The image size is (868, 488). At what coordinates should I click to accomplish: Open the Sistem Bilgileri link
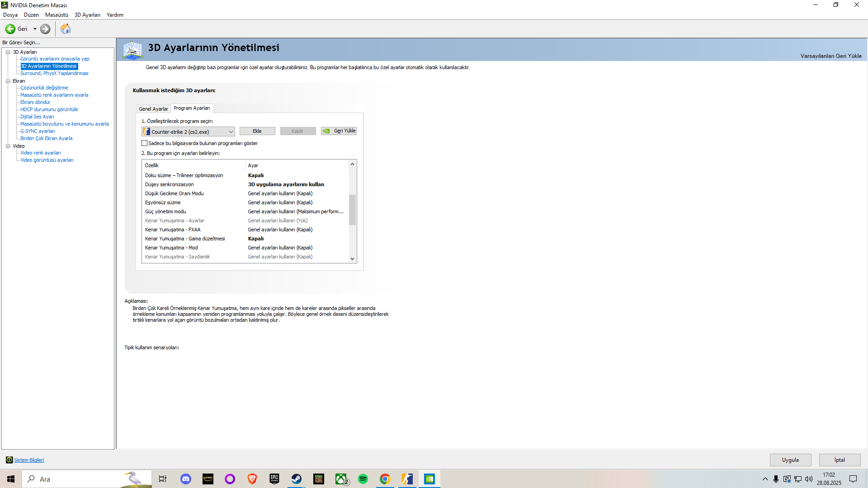click(29, 460)
